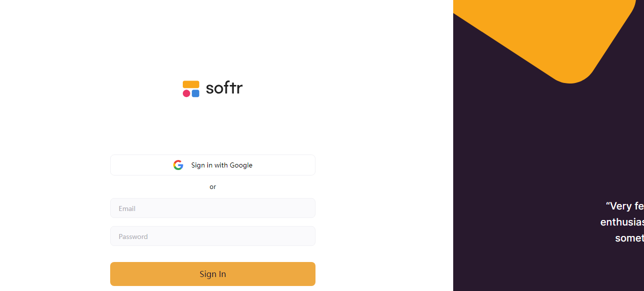The width and height of the screenshot is (644, 291).
Task: Click the testimonial line starting "somet"
Action: pyautogui.click(x=629, y=238)
